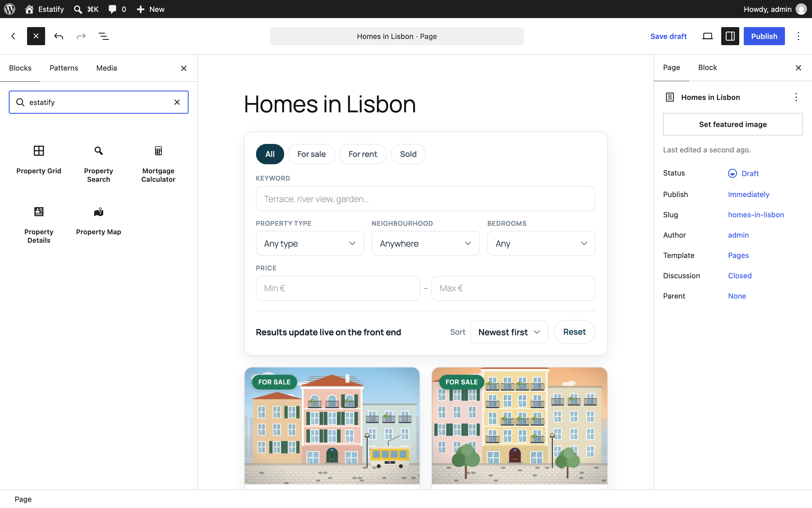Clear the estatify block search text
Image resolution: width=812 pixels, height=508 pixels.
click(x=177, y=102)
